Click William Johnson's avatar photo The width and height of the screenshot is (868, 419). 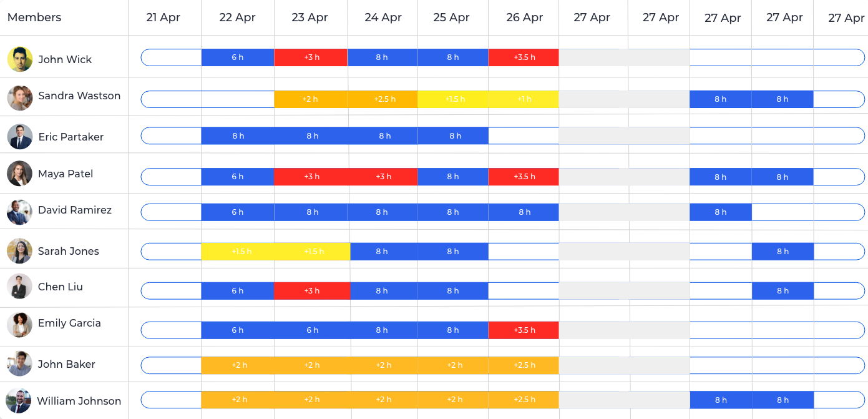(x=19, y=401)
